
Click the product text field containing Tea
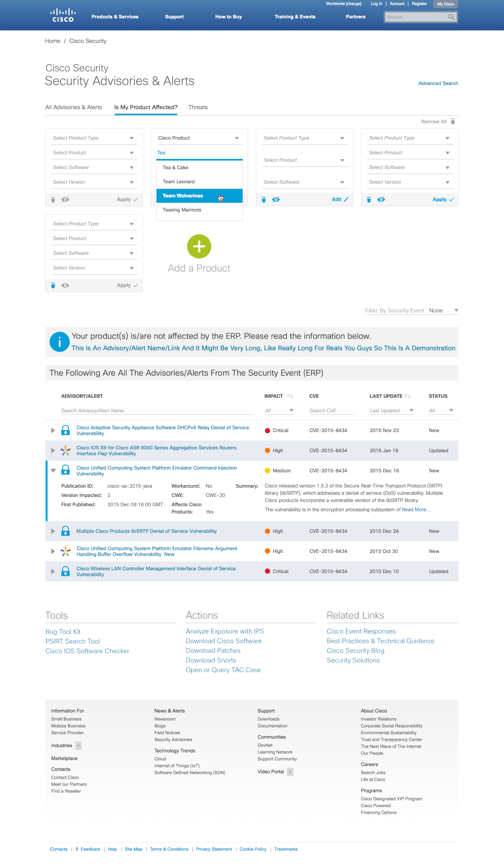pos(199,153)
